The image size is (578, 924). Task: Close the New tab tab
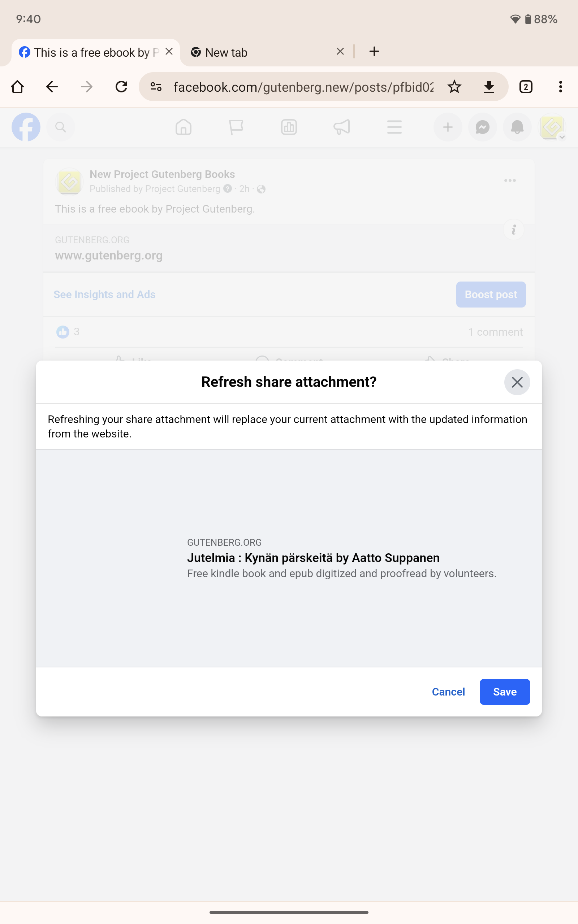point(340,52)
